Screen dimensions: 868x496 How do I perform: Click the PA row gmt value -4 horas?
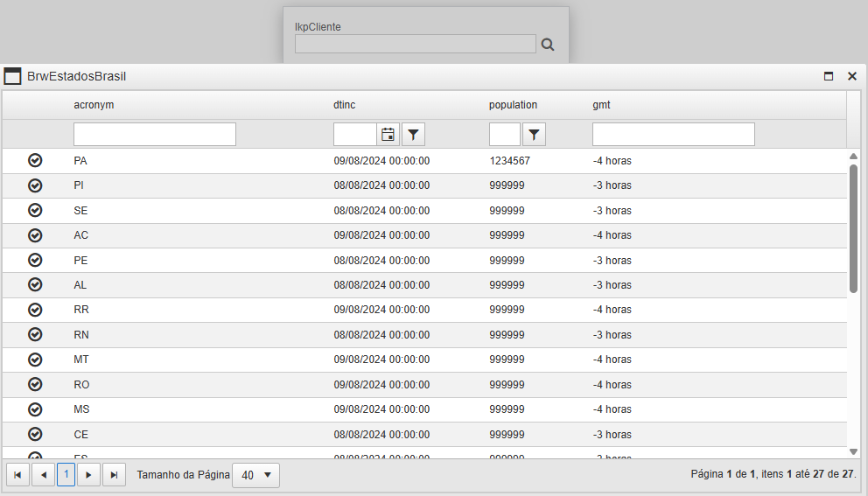tap(612, 161)
